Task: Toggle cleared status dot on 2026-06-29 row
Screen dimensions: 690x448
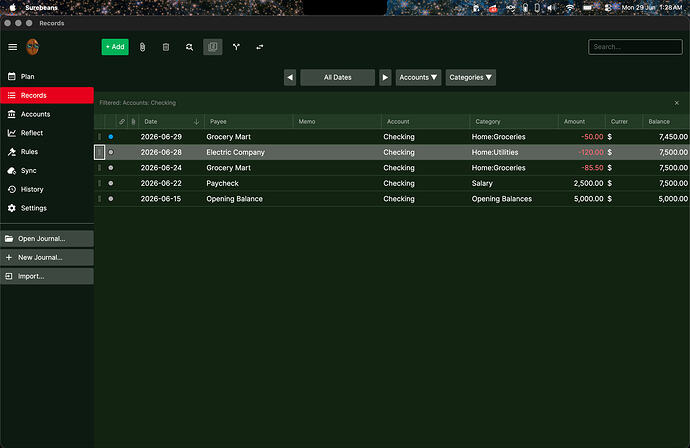Action: coord(111,137)
